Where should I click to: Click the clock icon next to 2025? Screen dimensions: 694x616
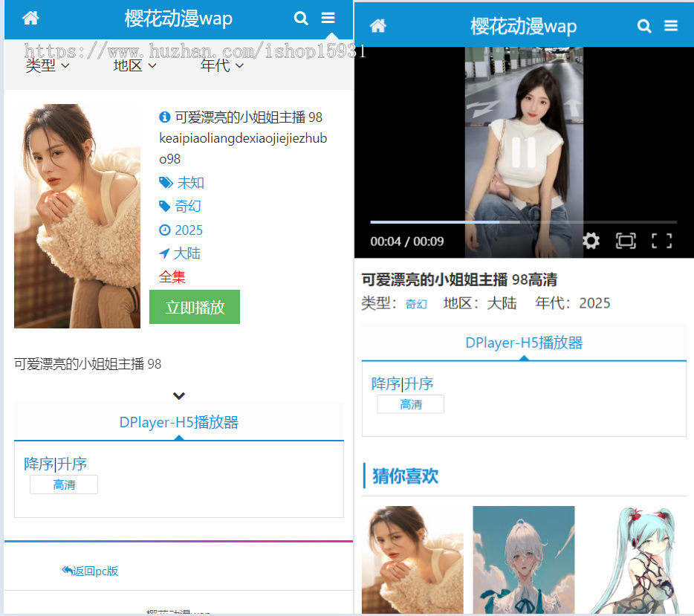pos(165,230)
